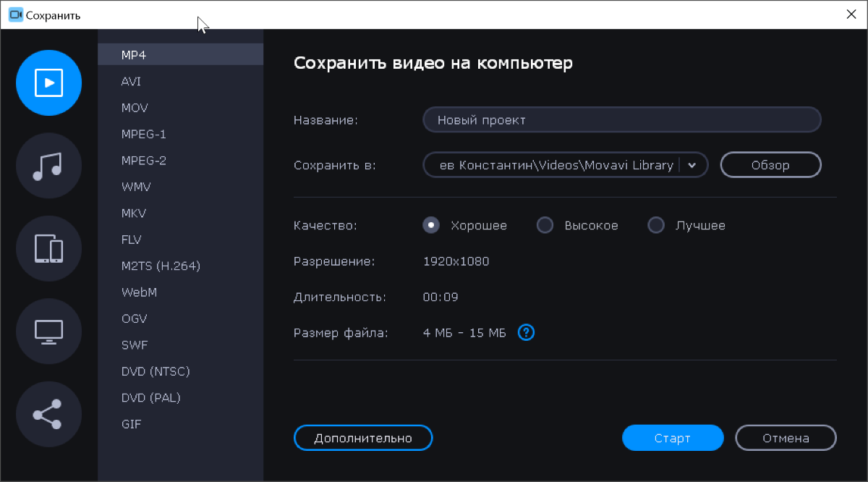Click the Сохранить в path field
Viewport: 868px width, 482px height.
(x=566, y=165)
